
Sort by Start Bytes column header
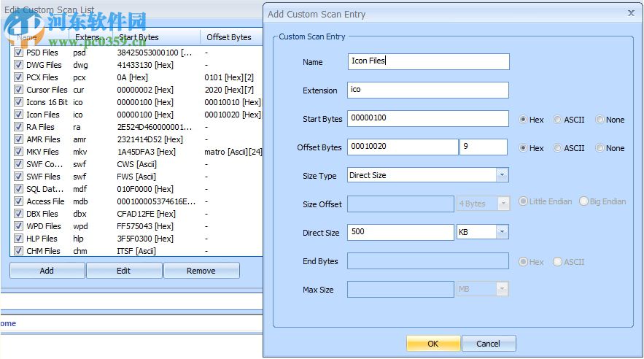point(156,37)
